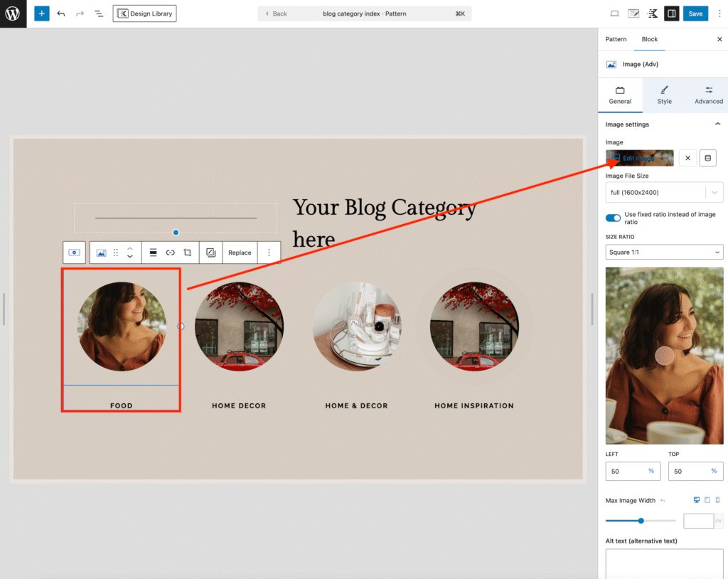The height and width of the screenshot is (579, 728).
Task: Open the Size Ratio Square 1:1 dropdown
Action: [664, 252]
